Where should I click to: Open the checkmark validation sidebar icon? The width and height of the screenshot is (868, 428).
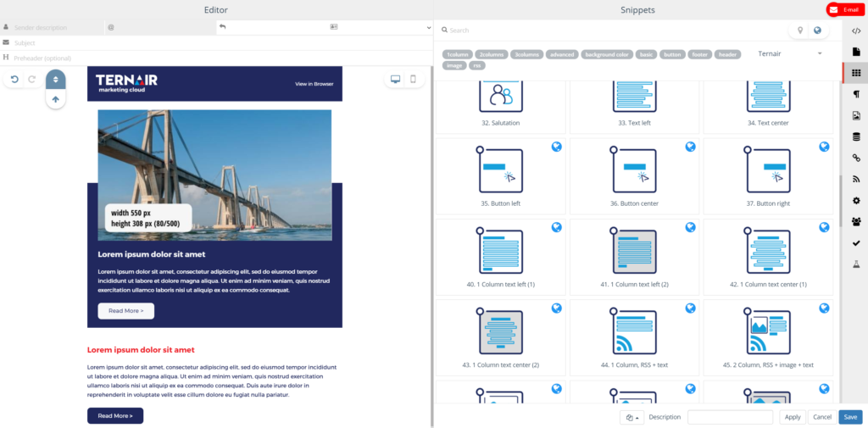coord(856,243)
